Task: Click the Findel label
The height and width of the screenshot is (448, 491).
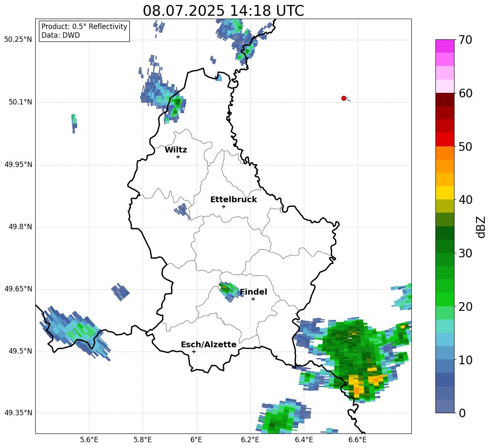Action: point(253,292)
